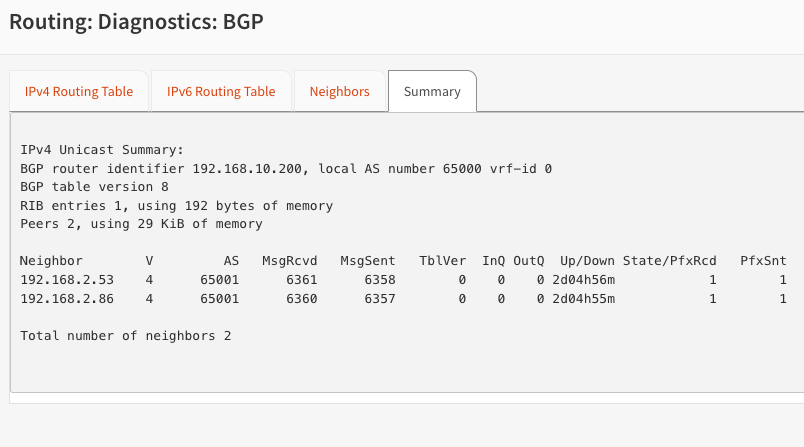Screen dimensions: 804x447
Task: Click the TblVer column header
Action: coord(443,261)
